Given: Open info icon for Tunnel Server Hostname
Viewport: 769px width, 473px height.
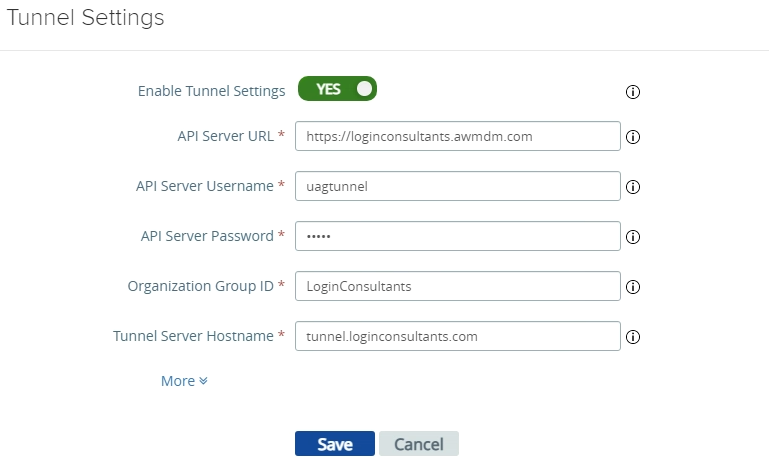Looking at the screenshot, I should (632, 338).
